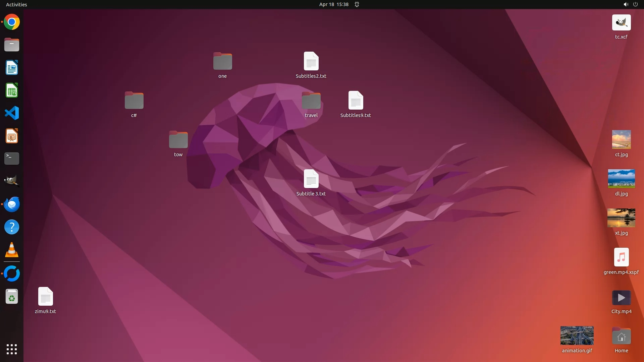Screen dimensions: 644x362
Task: Select the Subtitles9.txt file
Action: [x=356, y=100]
